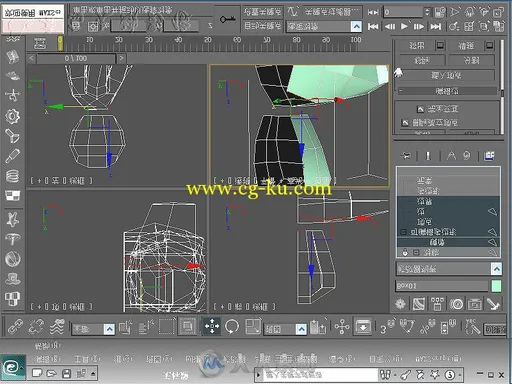512x384 pixels.
Task: Tick the upper checkbox in the command panel rollout
Action: [x=421, y=109]
